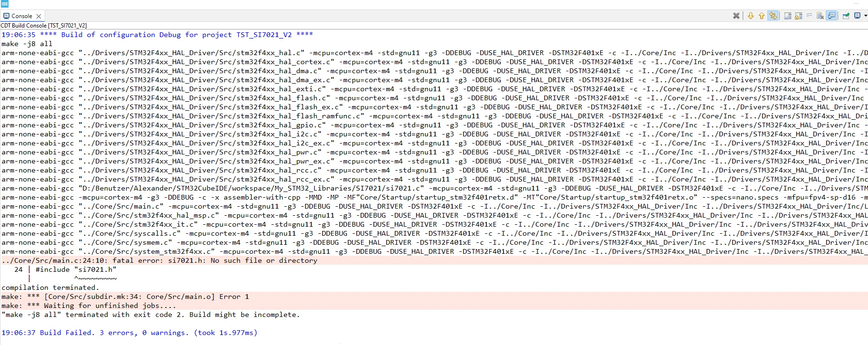Click the 'make -j8 all' command line
This screenshot has height=345, width=868.
pyautogui.click(x=27, y=44)
